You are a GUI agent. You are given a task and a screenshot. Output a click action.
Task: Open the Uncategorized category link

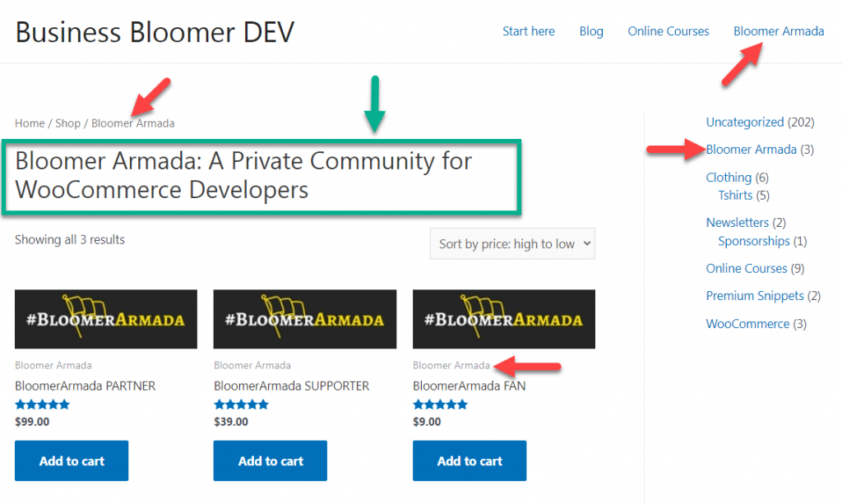[744, 122]
